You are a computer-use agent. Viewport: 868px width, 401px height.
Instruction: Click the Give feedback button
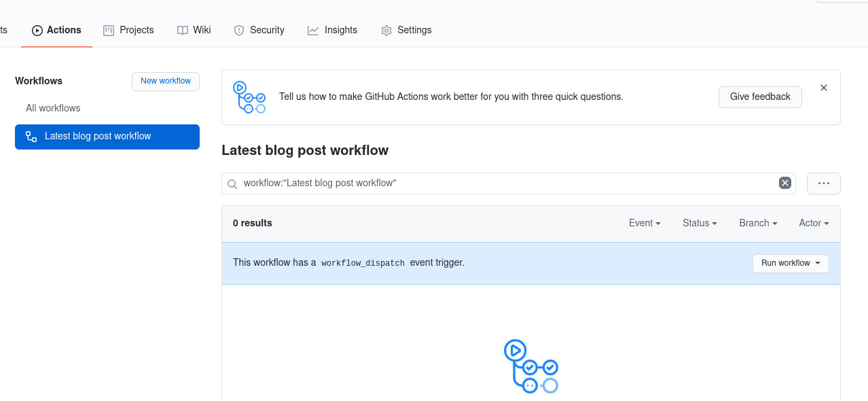[759, 97]
